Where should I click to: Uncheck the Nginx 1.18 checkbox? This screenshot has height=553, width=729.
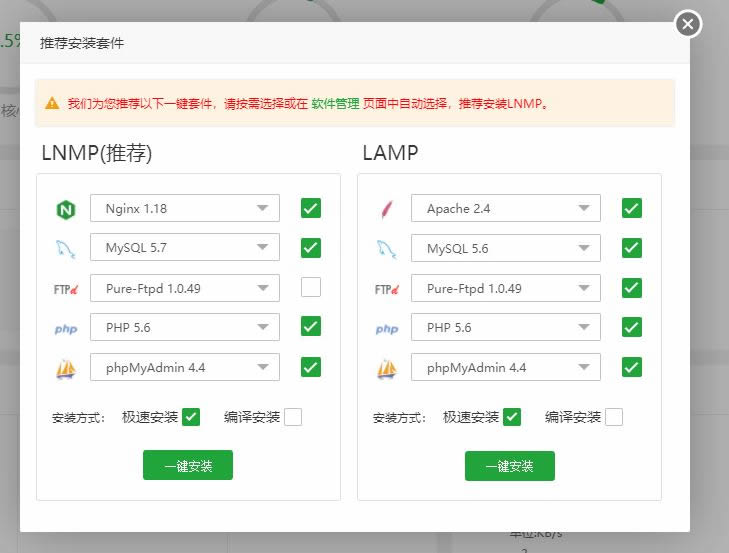click(x=311, y=208)
